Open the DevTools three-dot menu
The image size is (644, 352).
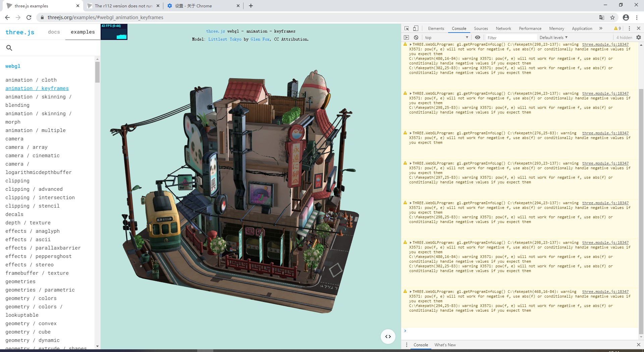point(629,29)
